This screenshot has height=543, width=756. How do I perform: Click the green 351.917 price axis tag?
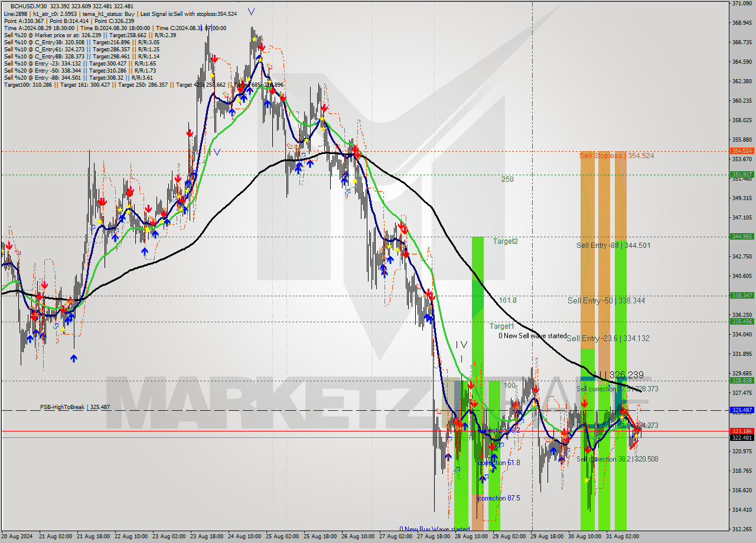point(742,175)
